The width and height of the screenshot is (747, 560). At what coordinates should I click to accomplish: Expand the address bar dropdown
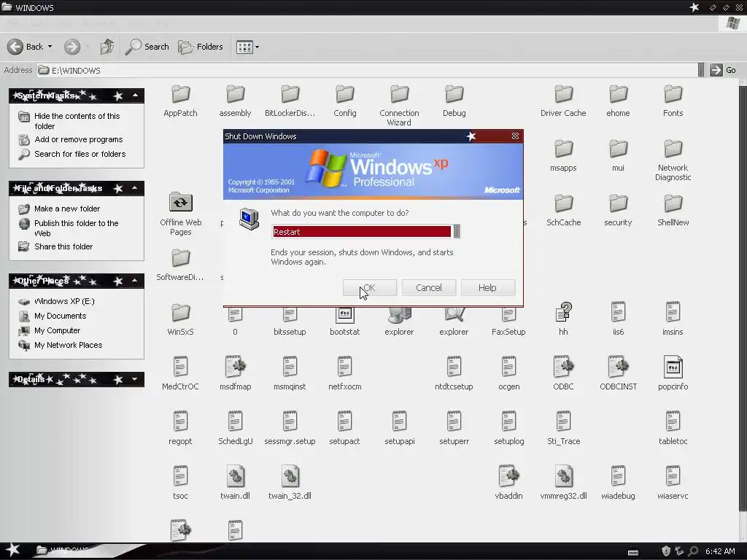[701, 70]
